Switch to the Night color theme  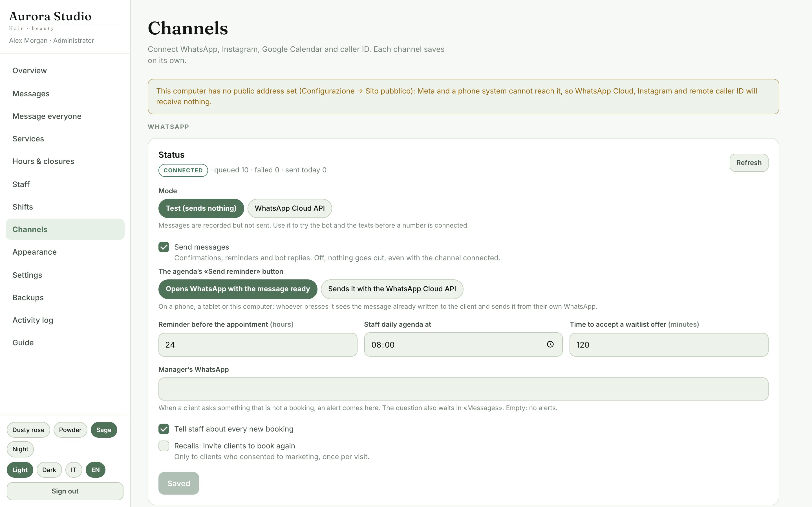(20, 449)
